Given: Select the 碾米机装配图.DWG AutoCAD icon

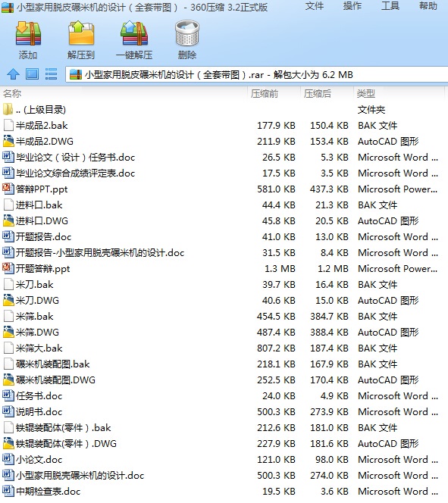Looking at the screenshot, I should pyautogui.click(x=8, y=380).
